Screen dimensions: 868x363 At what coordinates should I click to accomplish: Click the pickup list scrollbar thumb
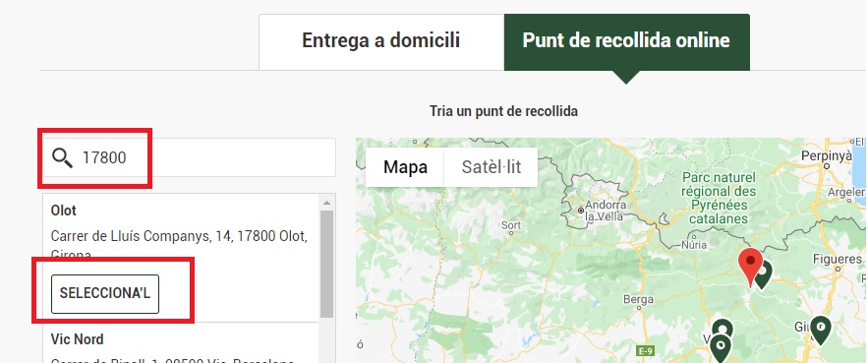[326, 264]
